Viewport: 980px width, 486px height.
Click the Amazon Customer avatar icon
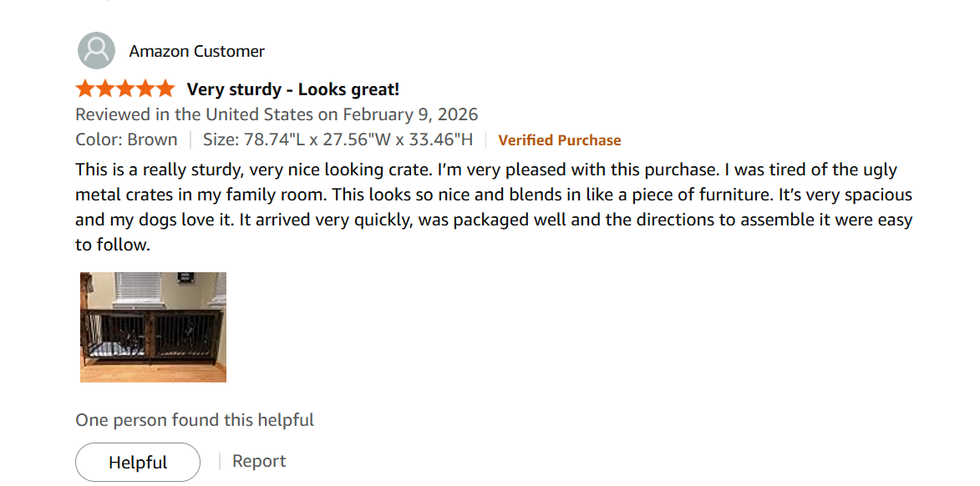point(96,50)
